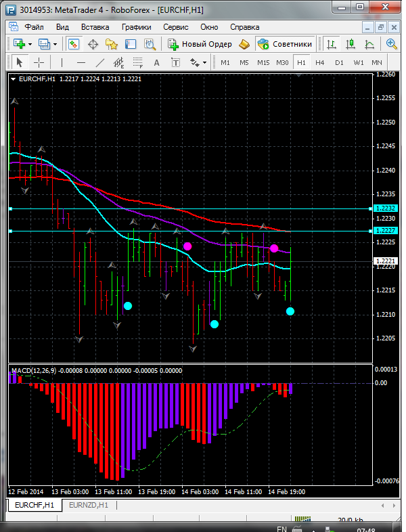Screen dimensions: 406x532
Task: Expand the arrows objects dropdown
Action: [204, 62]
